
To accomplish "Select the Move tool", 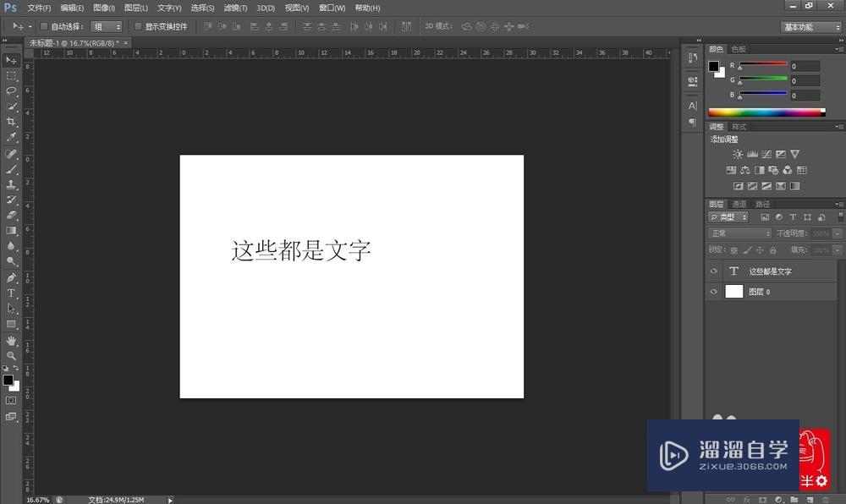I will pyautogui.click(x=11, y=59).
